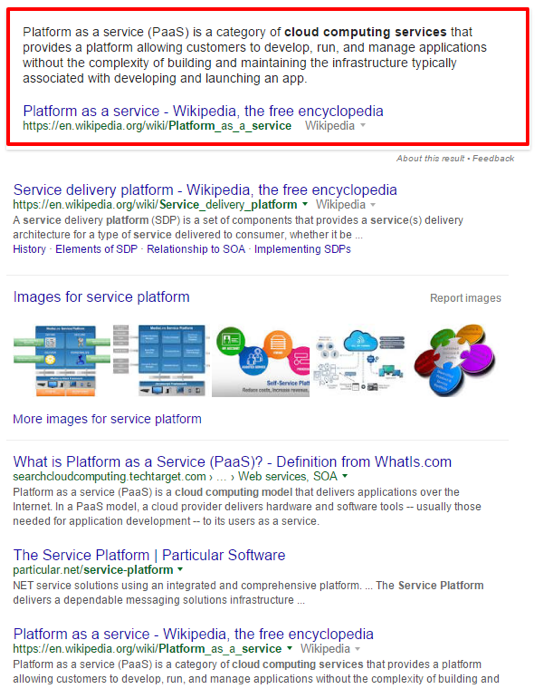Open The Service Platform Particular Software result
This screenshot has width=544, height=689.
(x=149, y=555)
